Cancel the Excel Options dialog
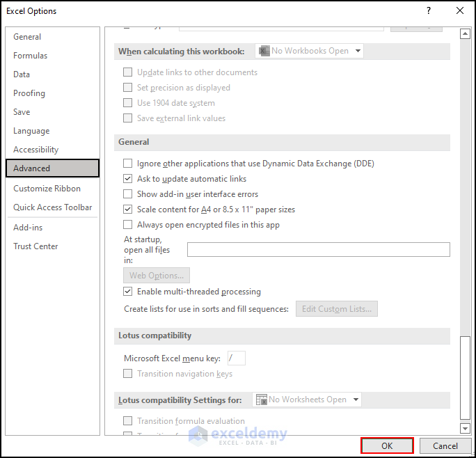Image resolution: width=476 pixels, height=458 pixels. tap(445, 446)
